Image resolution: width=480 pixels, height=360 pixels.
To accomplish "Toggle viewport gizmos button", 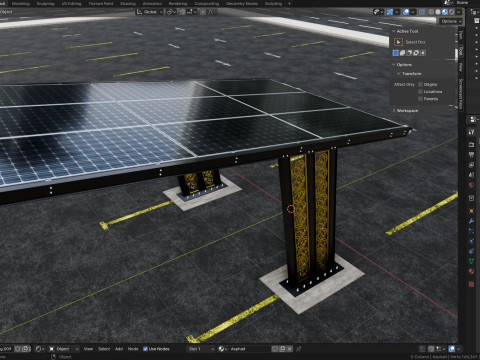I will pos(390,12).
